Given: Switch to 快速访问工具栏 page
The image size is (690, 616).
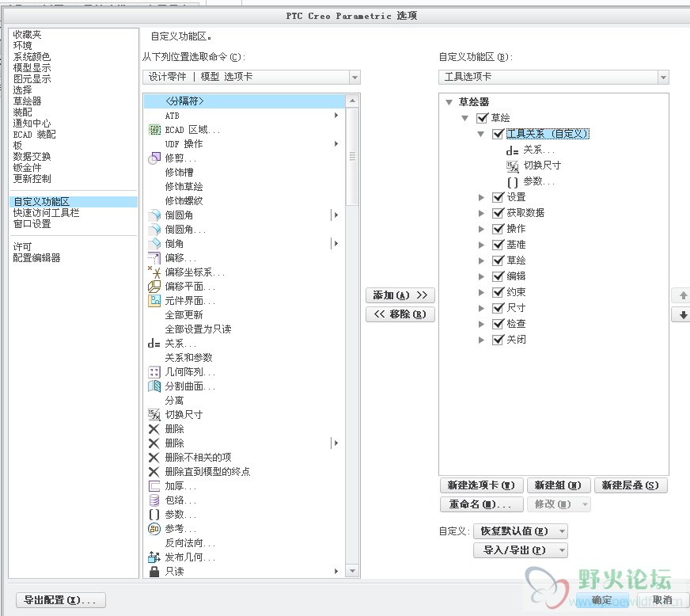Looking at the screenshot, I should point(46,213).
